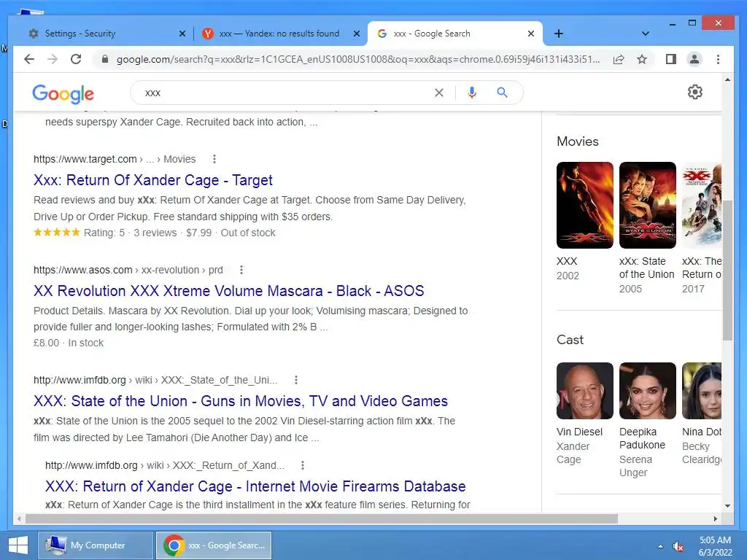Select the Chrome Google Search taskbar button
Viewport: 747px width, 560px height.
(x=214, y=545)
